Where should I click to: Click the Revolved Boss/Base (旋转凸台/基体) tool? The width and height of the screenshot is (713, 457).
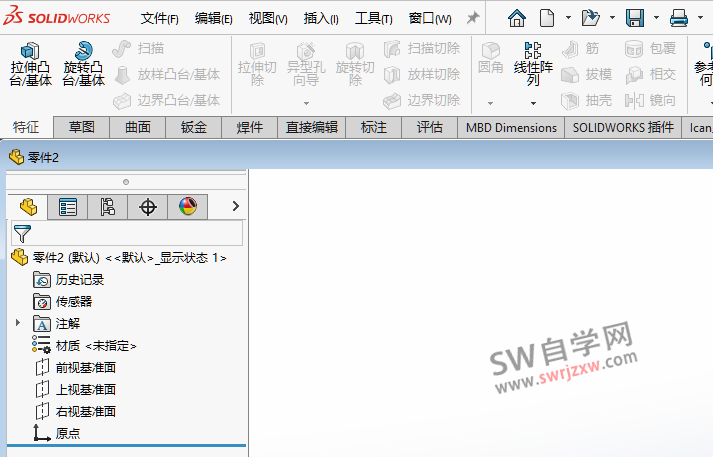(84, 64)
